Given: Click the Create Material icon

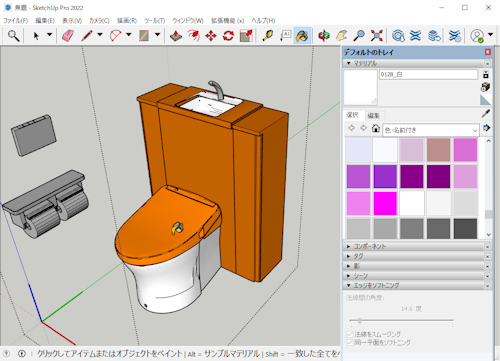Looking at the screenshot, I should pyautogui.click(x=486, y=87).
